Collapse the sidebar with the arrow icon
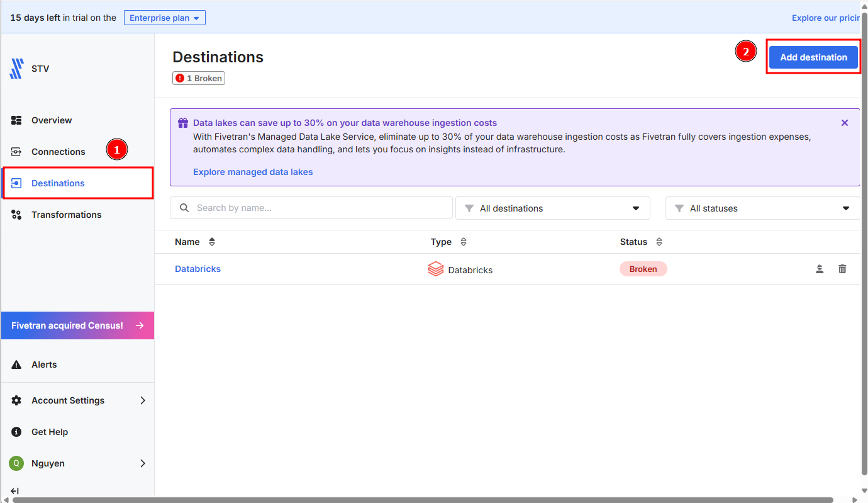 click(15, 491)
